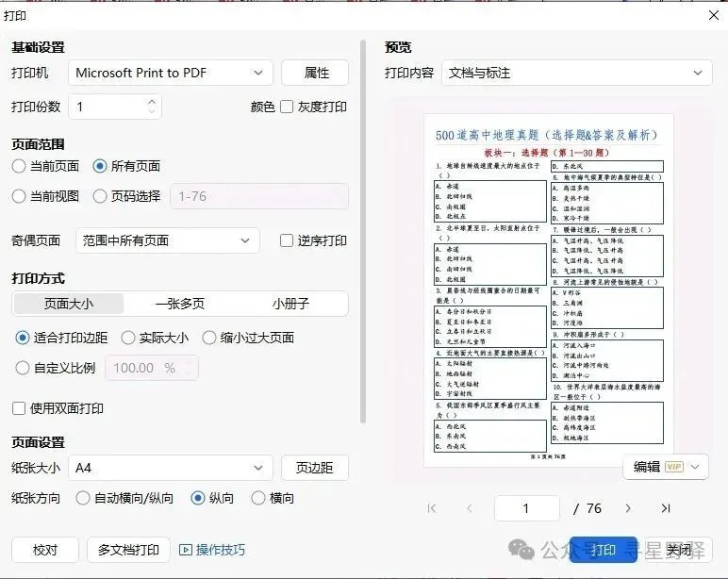Increase print copies with up arrow
The height and width of the screenshot is (579, 728).
pos(152,102)
